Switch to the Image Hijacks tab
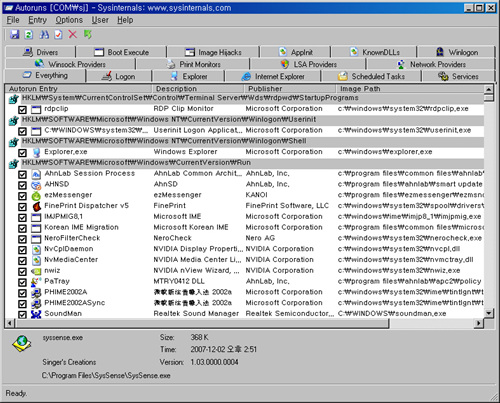The image size is (500, 403). coord(213,52)
